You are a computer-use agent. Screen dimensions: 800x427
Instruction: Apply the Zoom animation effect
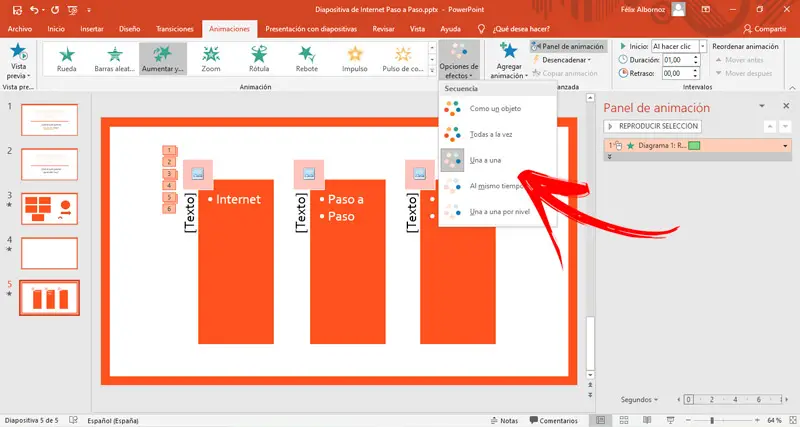(211, 59)
